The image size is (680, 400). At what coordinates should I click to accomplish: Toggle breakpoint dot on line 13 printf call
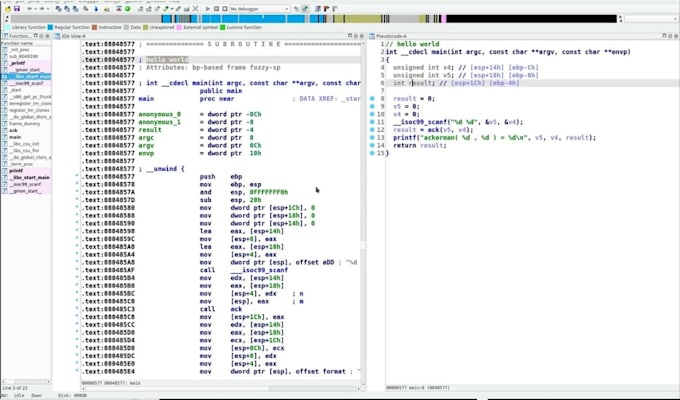(372, 138)
